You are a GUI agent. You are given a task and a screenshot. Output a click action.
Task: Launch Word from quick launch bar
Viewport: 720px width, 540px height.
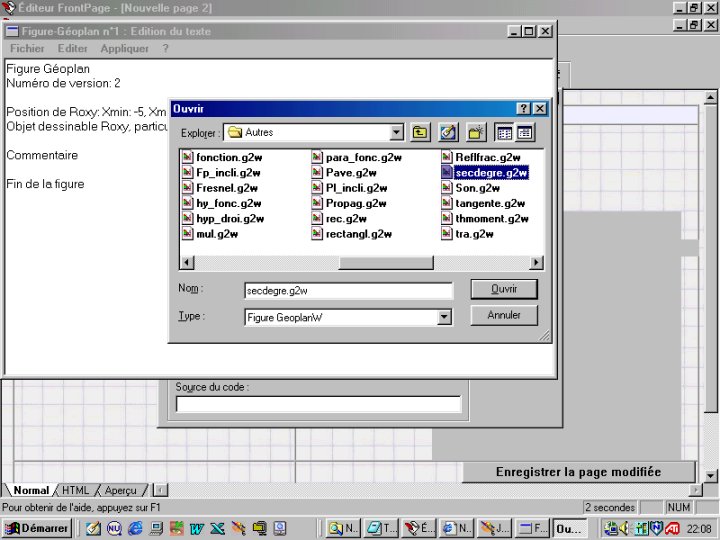point(197,529)
